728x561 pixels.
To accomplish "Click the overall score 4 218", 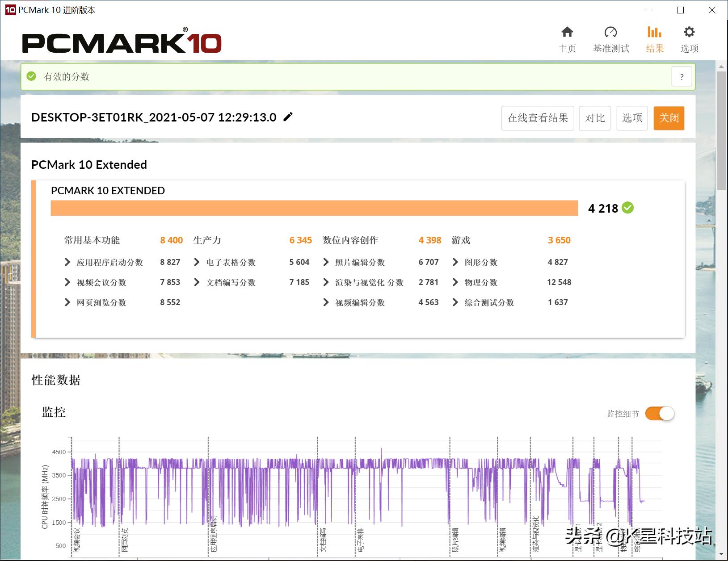I will pos(603,209).
